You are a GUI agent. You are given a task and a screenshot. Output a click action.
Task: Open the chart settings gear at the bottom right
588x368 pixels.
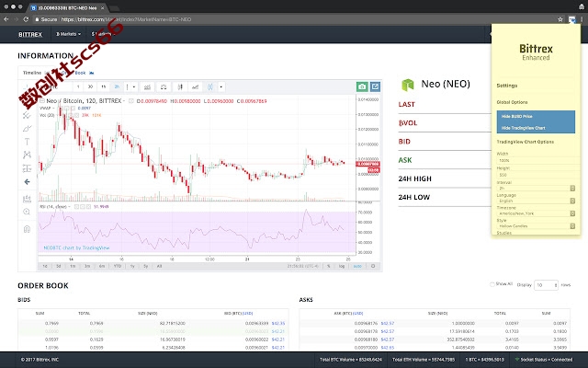click(373, 266)
